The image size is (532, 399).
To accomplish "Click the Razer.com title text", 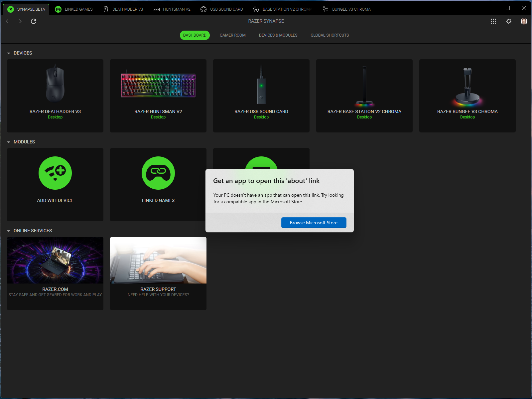I will (55, 289).
